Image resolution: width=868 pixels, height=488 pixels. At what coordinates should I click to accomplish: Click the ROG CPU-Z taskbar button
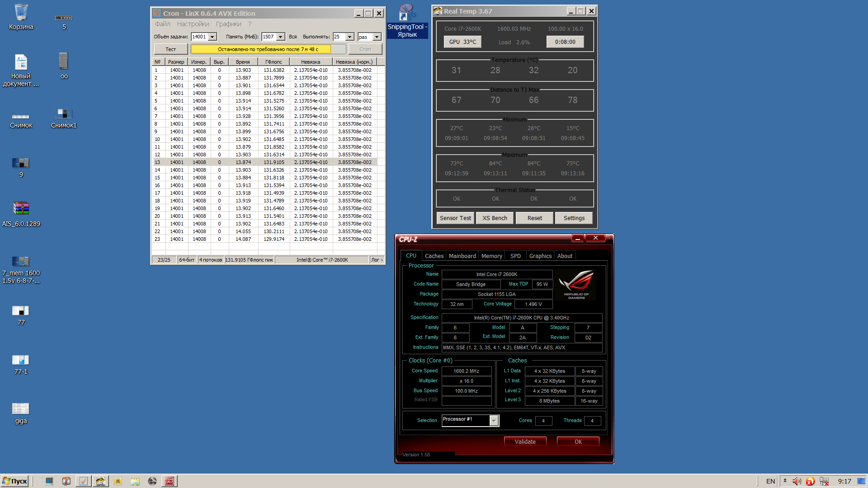[x=170, y=481]
